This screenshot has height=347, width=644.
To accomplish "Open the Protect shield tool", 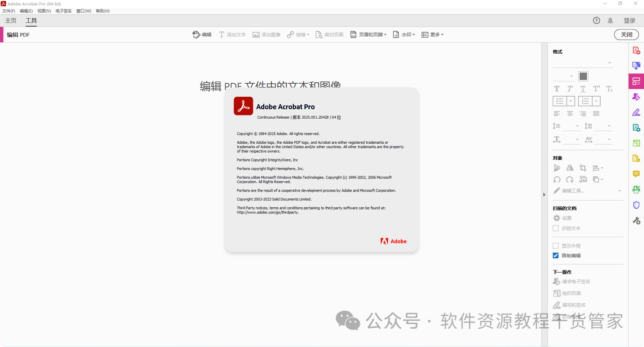I will pyautogui.click(x=636, y=205).
